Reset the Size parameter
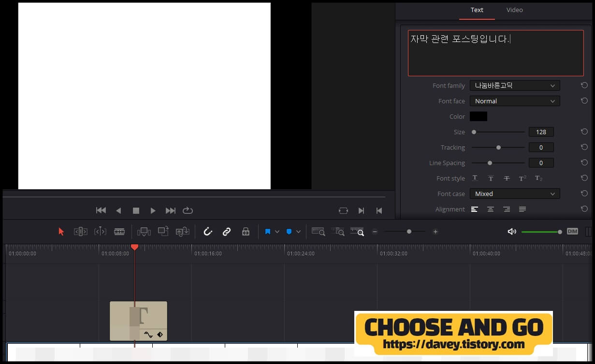 click(584, 132)
